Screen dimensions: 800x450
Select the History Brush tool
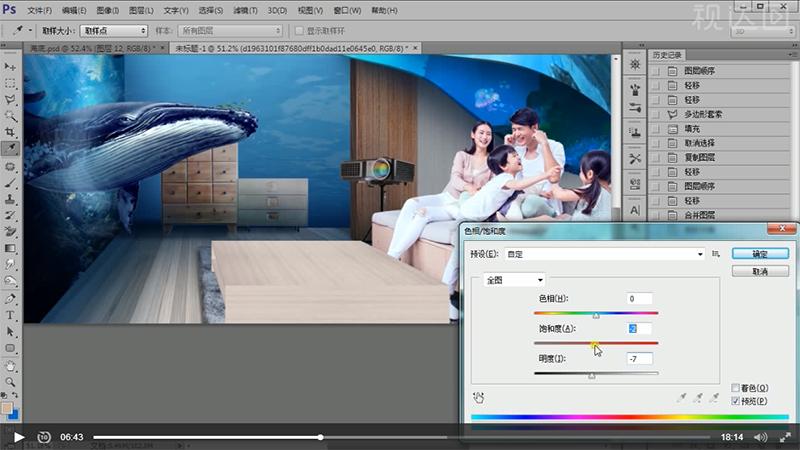coord(10,215)
